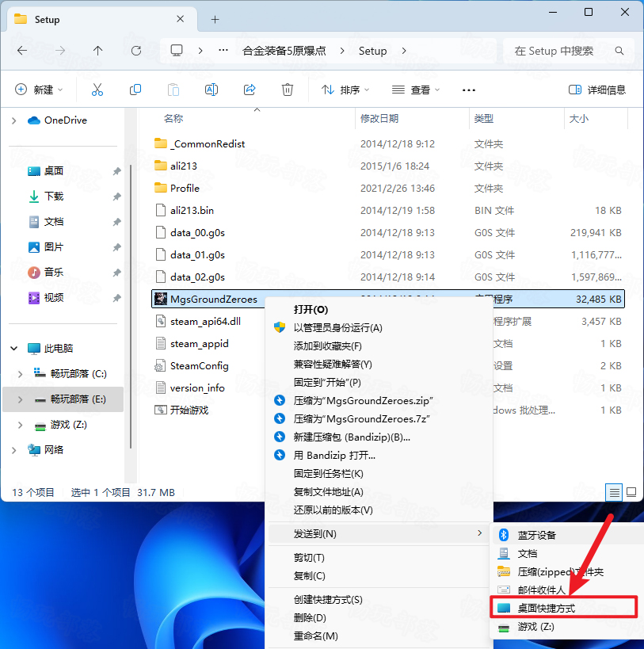Image resolution: width=644 pixels, height=649 pixels.
Task: Click the navigation pane scrollbar
Action: point(131,307)
